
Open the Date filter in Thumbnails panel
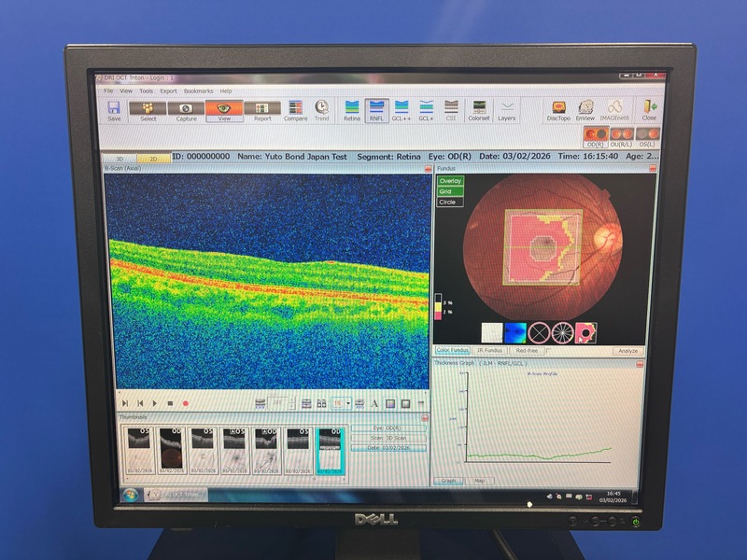[x=388, y=448]
